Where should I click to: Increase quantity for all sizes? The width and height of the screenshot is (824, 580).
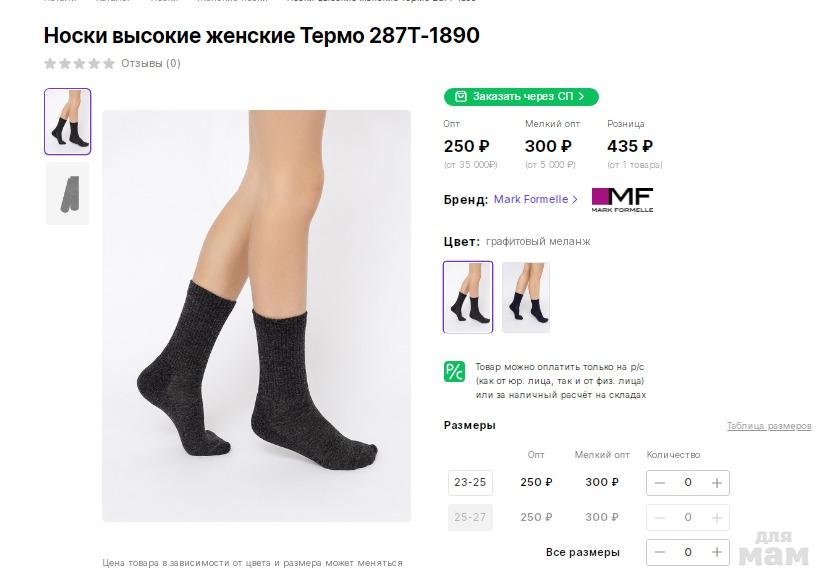[x=716, y=552]
